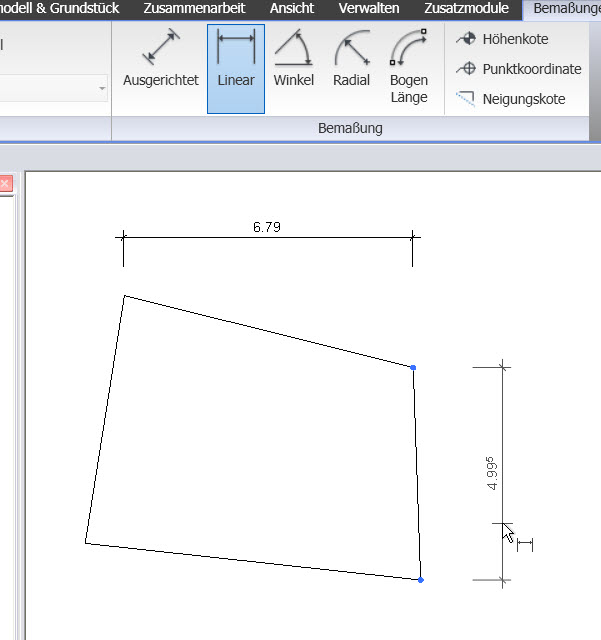Click the Bemaßung panel title

[350, 128]
